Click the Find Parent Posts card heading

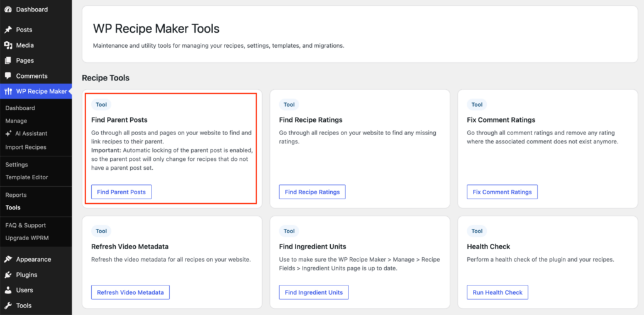119,120
